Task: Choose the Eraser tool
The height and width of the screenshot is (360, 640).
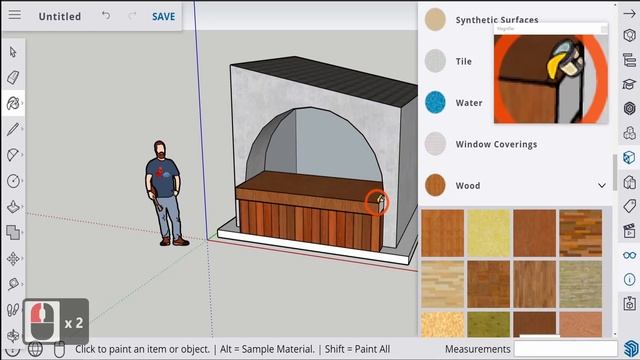Action: 13,77
